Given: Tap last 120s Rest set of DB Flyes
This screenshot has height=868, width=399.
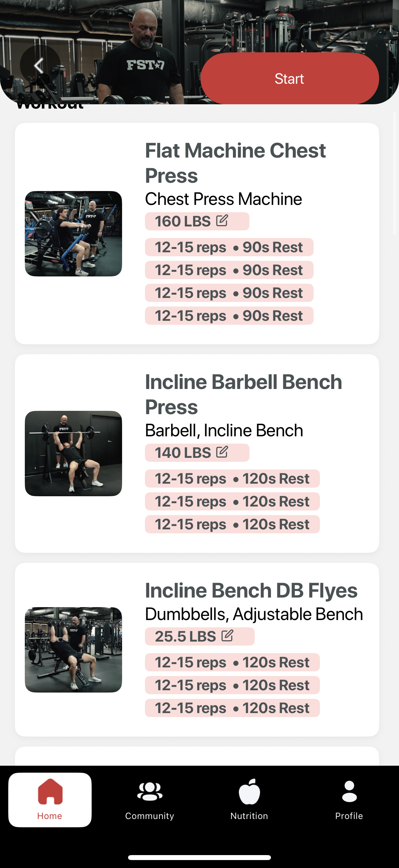Looking at the screenshot, I should (x=232, y=708).
